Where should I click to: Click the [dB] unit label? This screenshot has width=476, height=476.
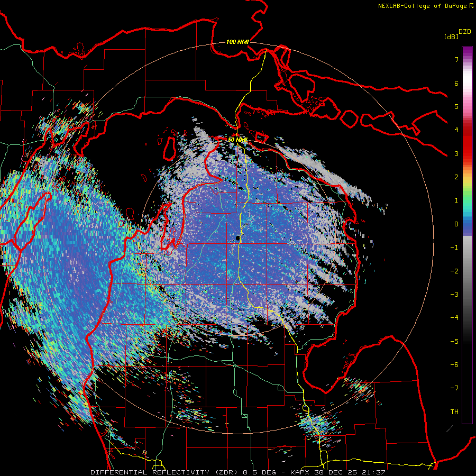(x=451, y=36)
